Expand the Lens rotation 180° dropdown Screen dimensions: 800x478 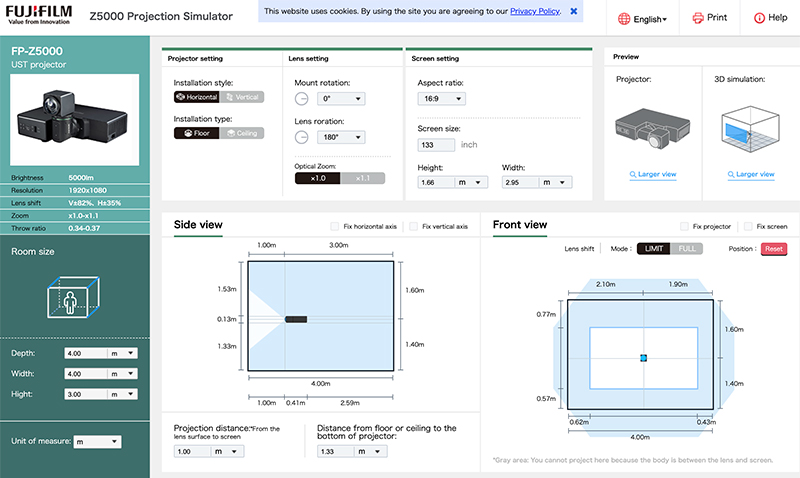(341, 137)
